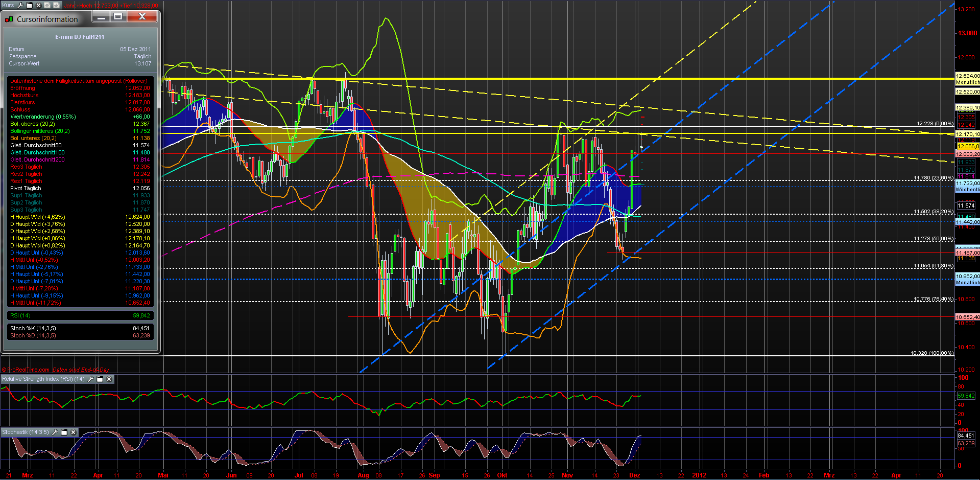The height and width of the screenshot is (480, 980).
Task: Click the down-arrow icon in Kurs toolbar
Action: tap(55, 5)
